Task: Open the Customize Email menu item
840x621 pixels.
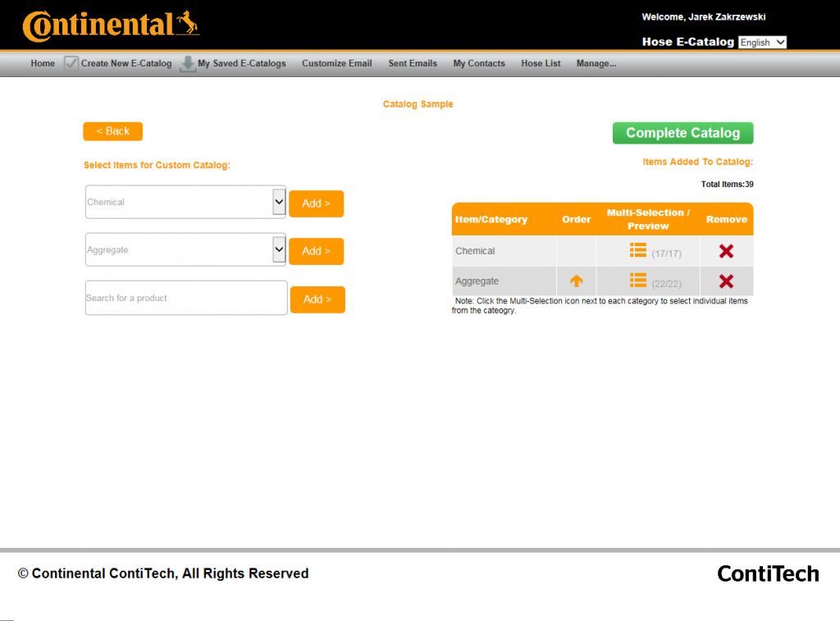Action: click(336, 63)
